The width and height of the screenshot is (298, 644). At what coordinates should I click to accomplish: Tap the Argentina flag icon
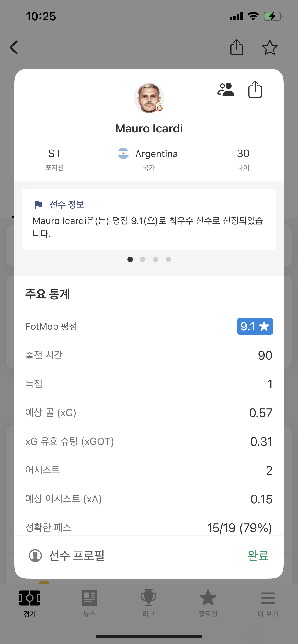pyautogui.click(x=123, y=154)
